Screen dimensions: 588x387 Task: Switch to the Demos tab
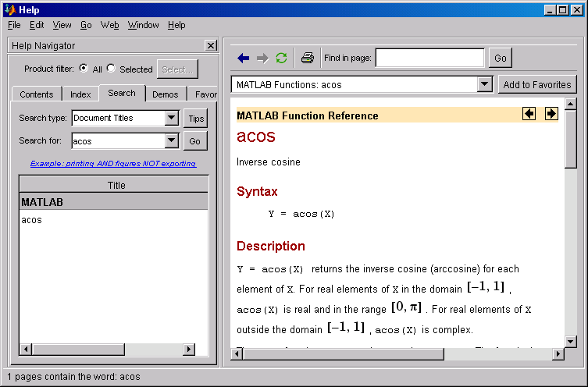pyautogui.click(x=166, y=94)
